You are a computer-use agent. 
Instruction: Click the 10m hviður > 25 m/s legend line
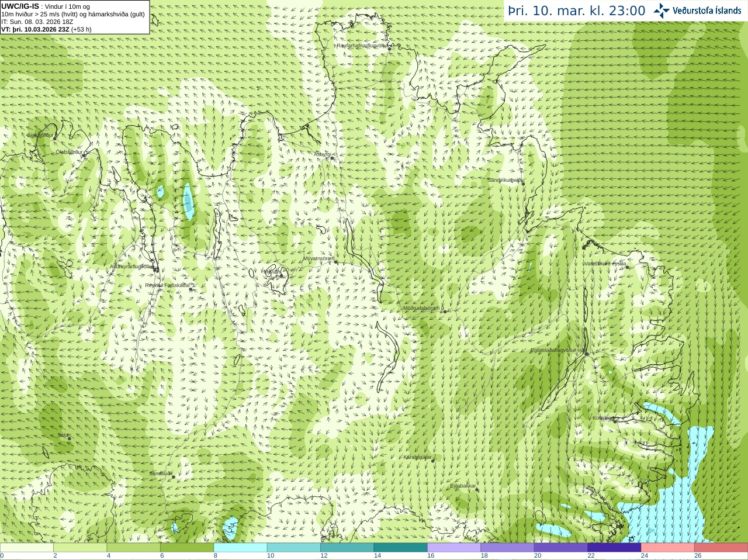tap(73, 14)
